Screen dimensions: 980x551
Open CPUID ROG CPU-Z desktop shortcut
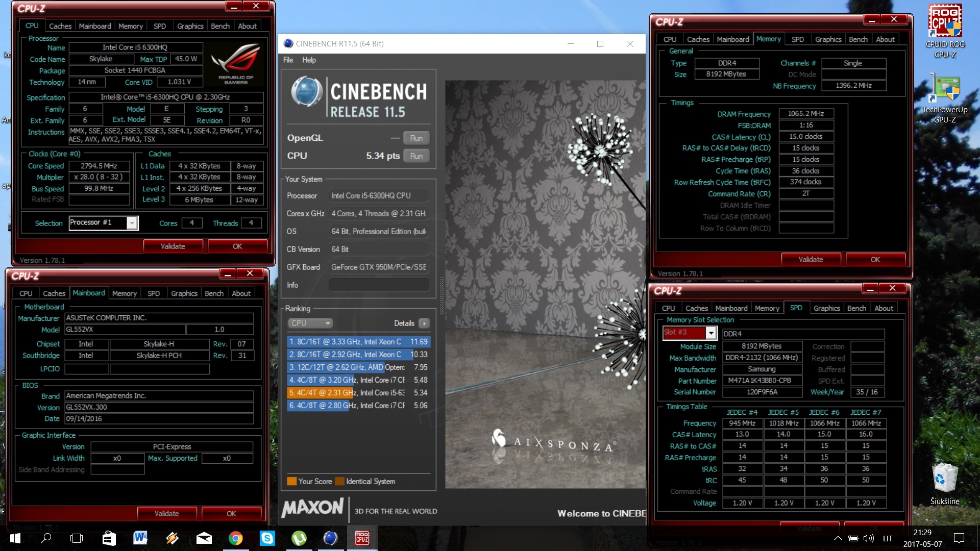tap(945, 31)
